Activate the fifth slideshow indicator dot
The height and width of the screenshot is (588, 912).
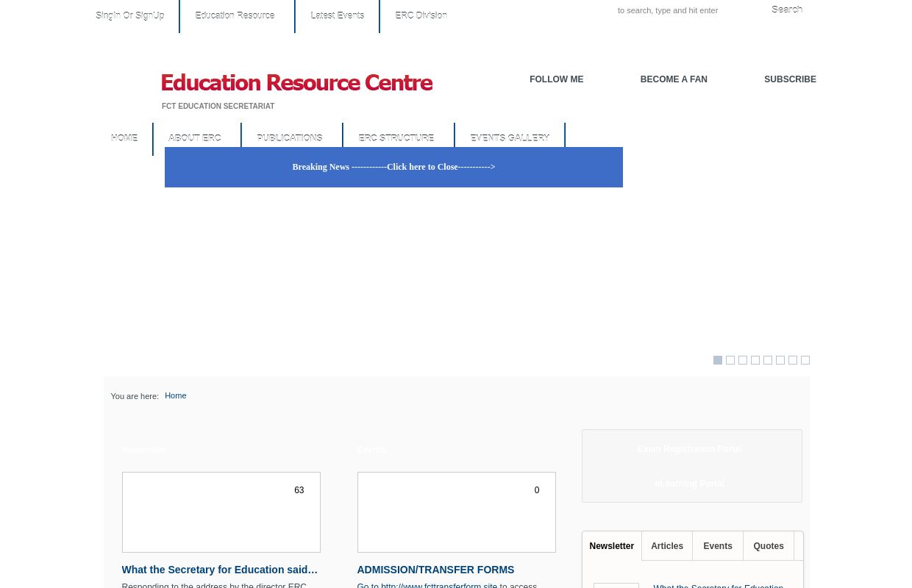pyautogui.click(x=767, y=360)
